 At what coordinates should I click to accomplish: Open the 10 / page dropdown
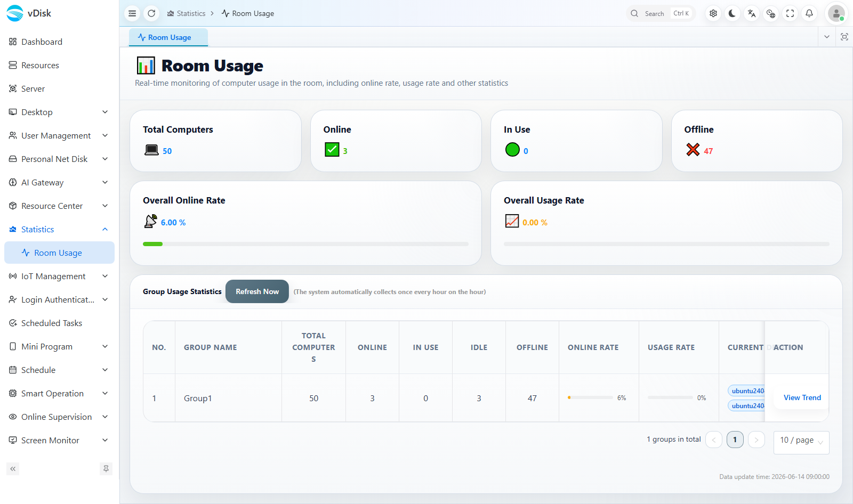click(801, 442)
